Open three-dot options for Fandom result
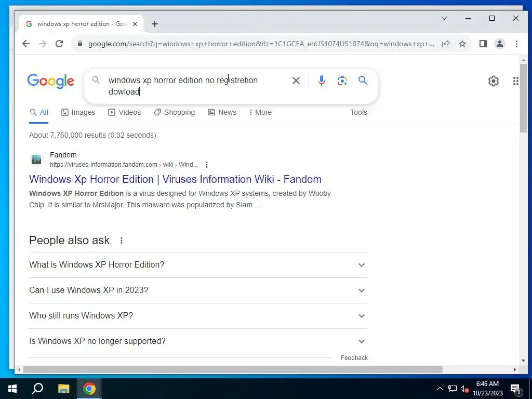This screenshot has height=399, width=532. 207,165
